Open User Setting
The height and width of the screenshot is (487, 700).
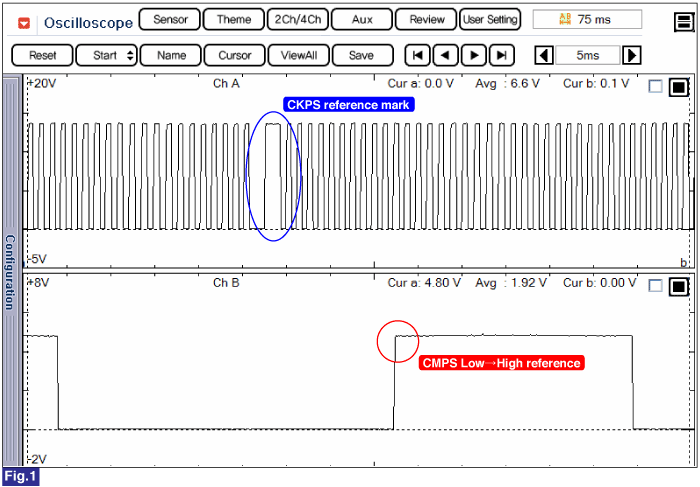490,20
